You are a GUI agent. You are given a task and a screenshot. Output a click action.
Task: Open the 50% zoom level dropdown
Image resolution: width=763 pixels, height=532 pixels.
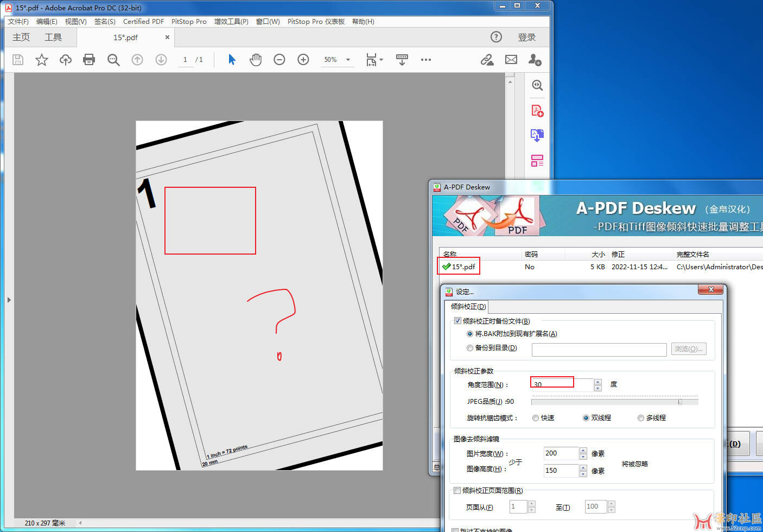348,60
